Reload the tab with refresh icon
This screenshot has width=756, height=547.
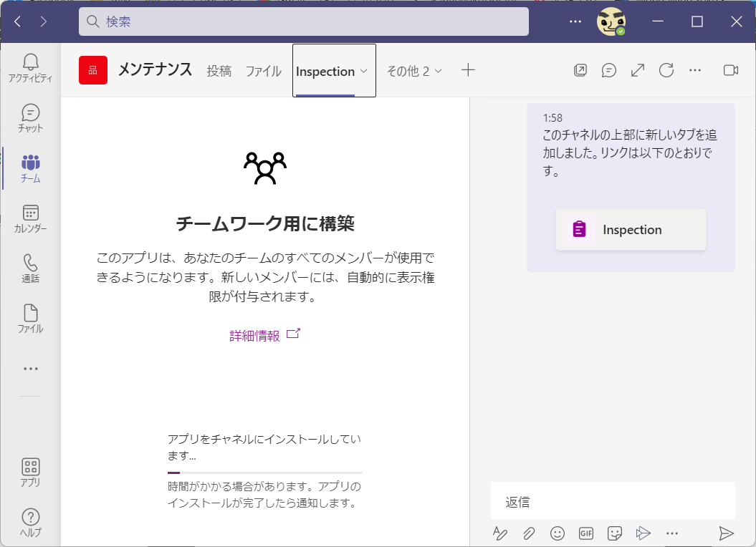pyautogui.click(x=666, y=70)
